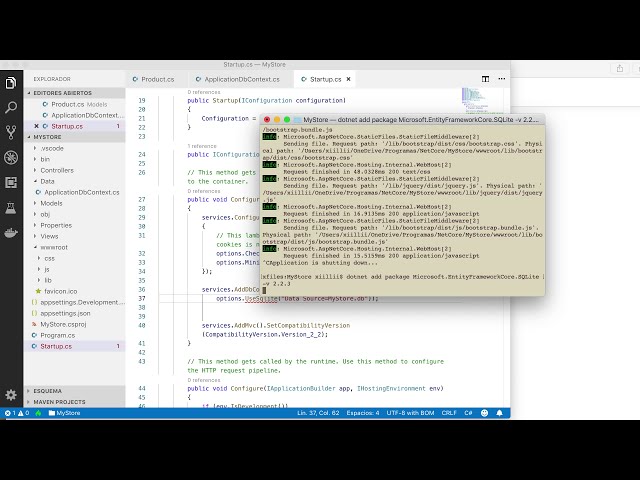Open ApplicationDbContext.cs in open editors list
The height and width of the screenshot is (480, 640).
coord(75,116)
